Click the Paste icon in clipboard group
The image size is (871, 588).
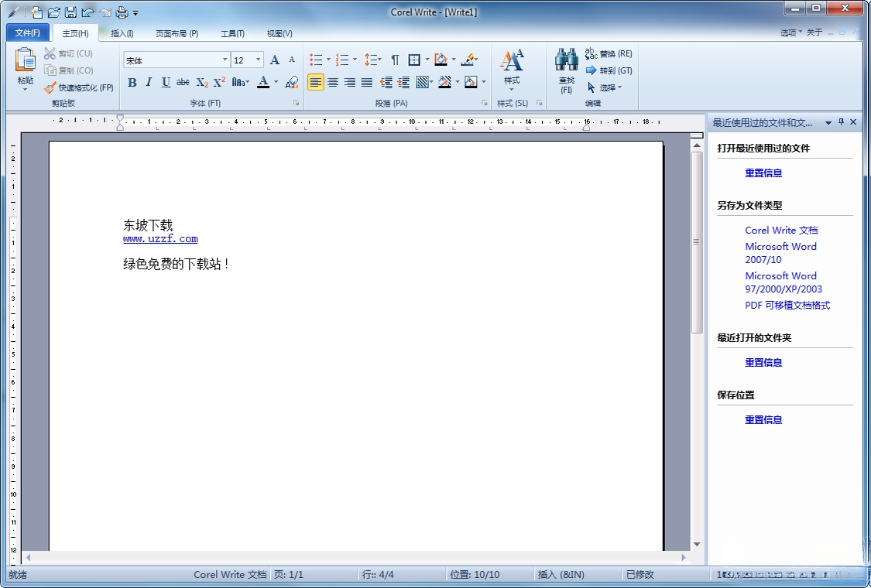pyautogui.click(x=25, y=60)
